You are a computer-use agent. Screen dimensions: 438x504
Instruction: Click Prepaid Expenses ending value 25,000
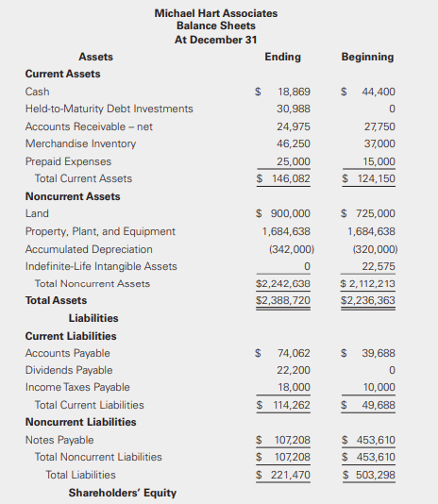click(x=294, y=161)
